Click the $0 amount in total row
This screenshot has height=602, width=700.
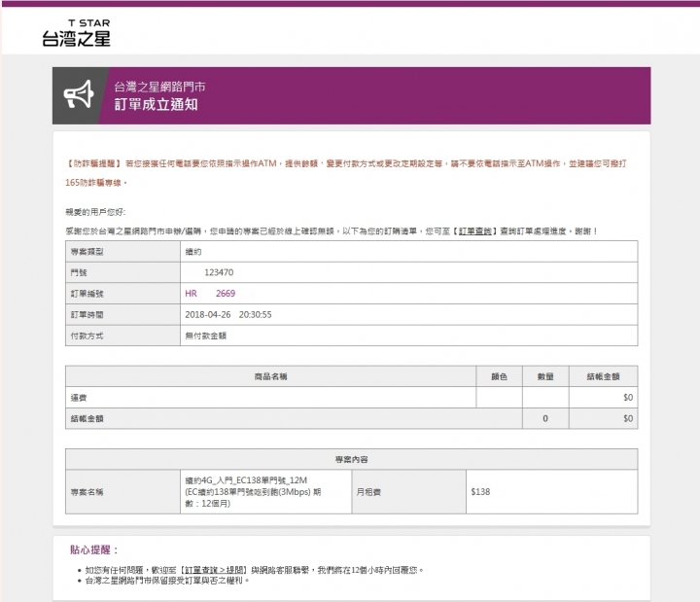point(628,418)
